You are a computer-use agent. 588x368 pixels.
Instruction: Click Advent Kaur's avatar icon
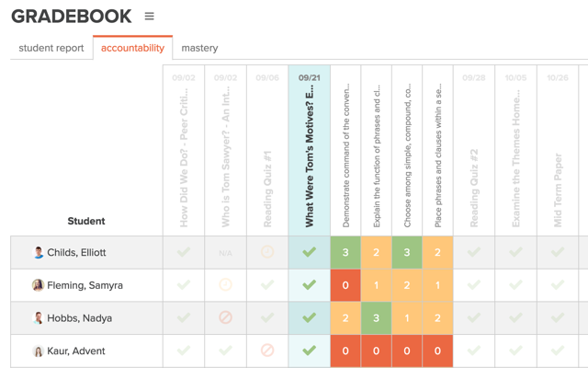[39, 351]
